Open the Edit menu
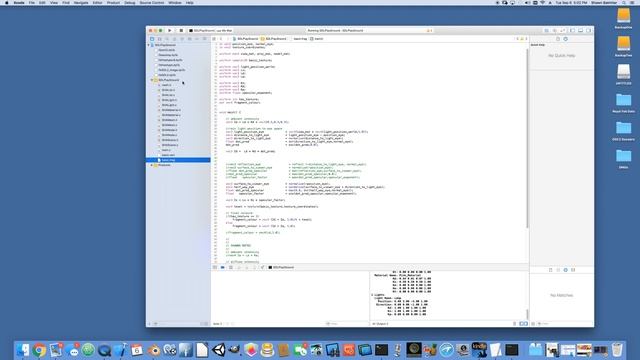Viewport: 640px width, 360px height. pos(42,3)
